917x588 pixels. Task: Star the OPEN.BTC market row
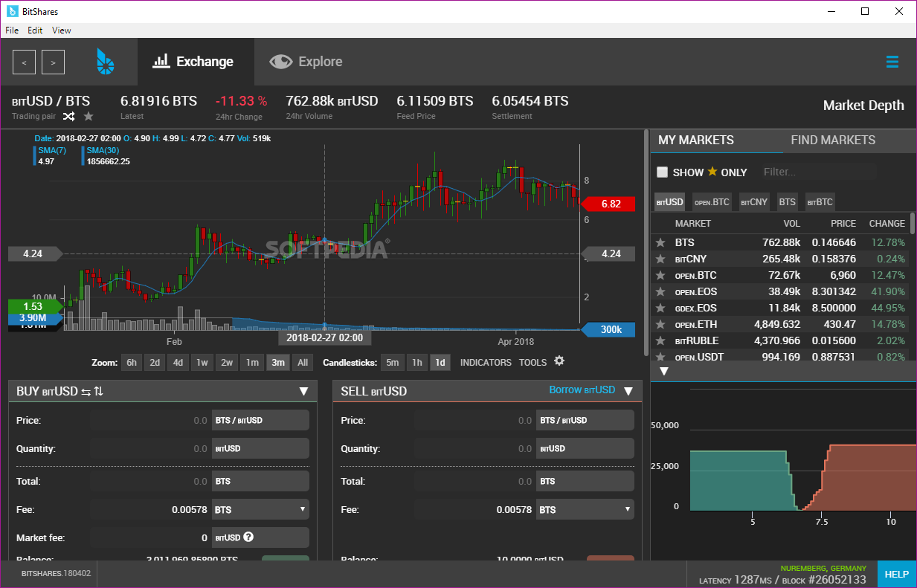pyautogui.click(x=660, y=275)
